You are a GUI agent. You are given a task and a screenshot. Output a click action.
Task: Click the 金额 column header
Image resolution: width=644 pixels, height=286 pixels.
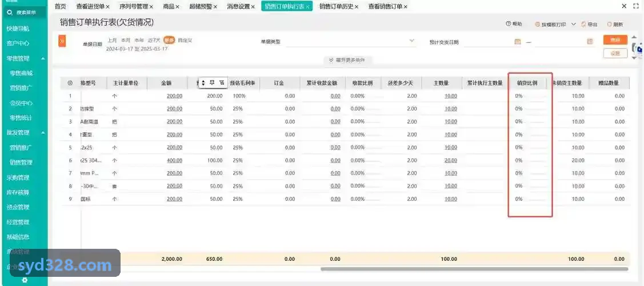click(x=166, y=83)
